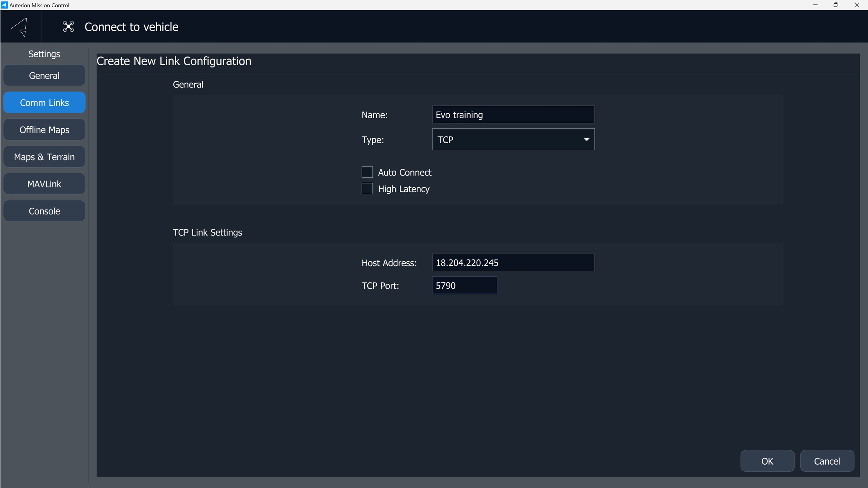Switch to Offline Maps settings
868x488 pixels.
44,130
